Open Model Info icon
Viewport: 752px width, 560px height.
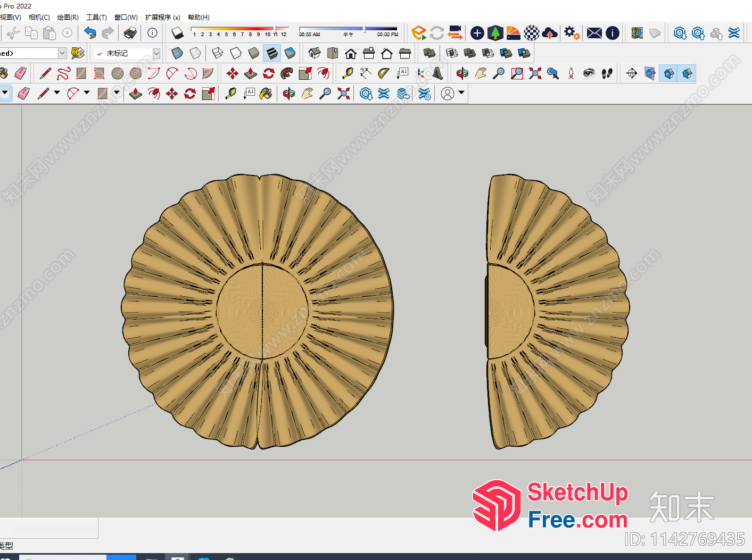pos(152,33)
